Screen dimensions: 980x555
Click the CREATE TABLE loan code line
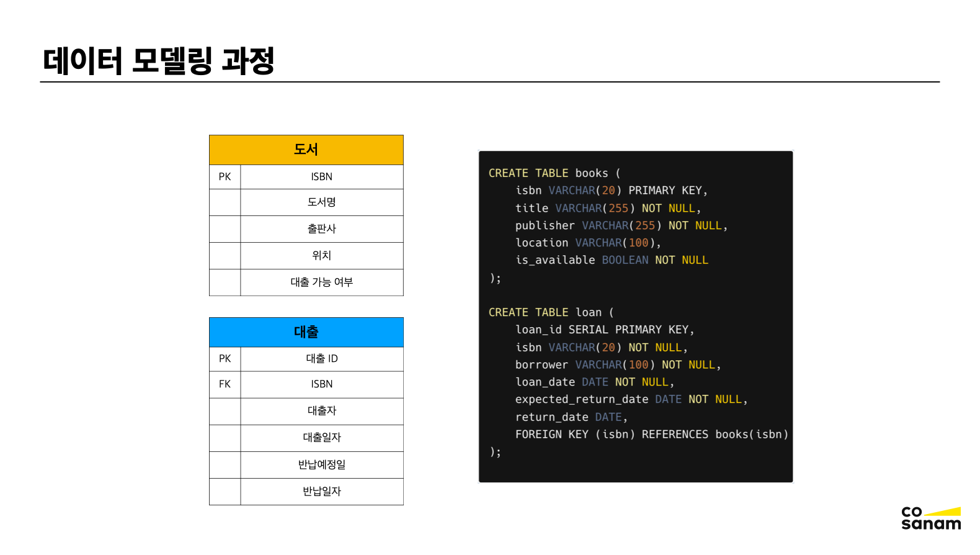(551, 312)
